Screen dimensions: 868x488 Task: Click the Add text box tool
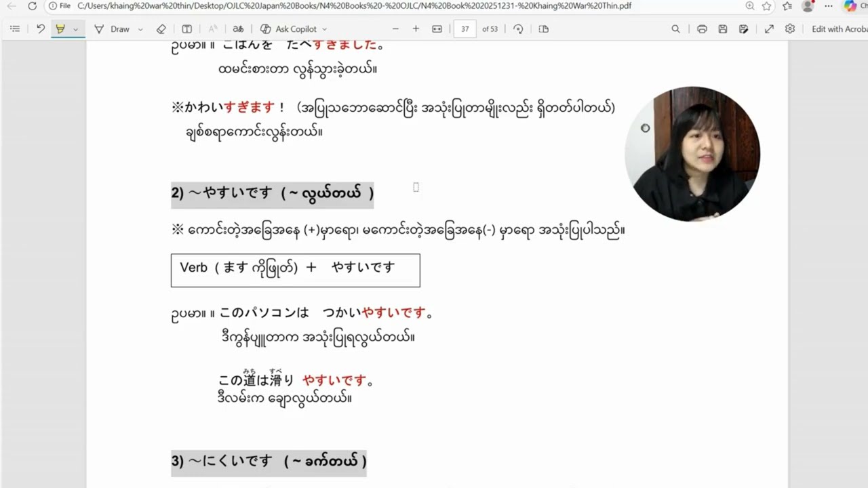coord(187,29)
